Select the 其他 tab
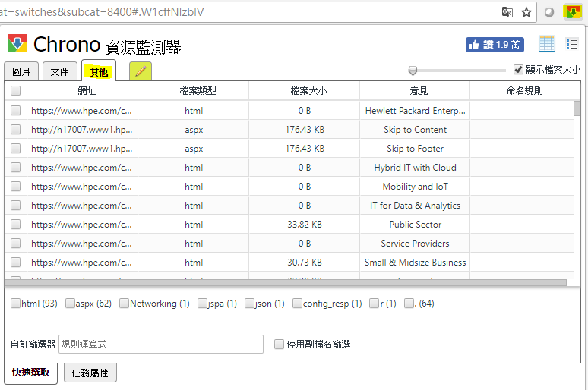The image size is (588, 390). point(99,71)
